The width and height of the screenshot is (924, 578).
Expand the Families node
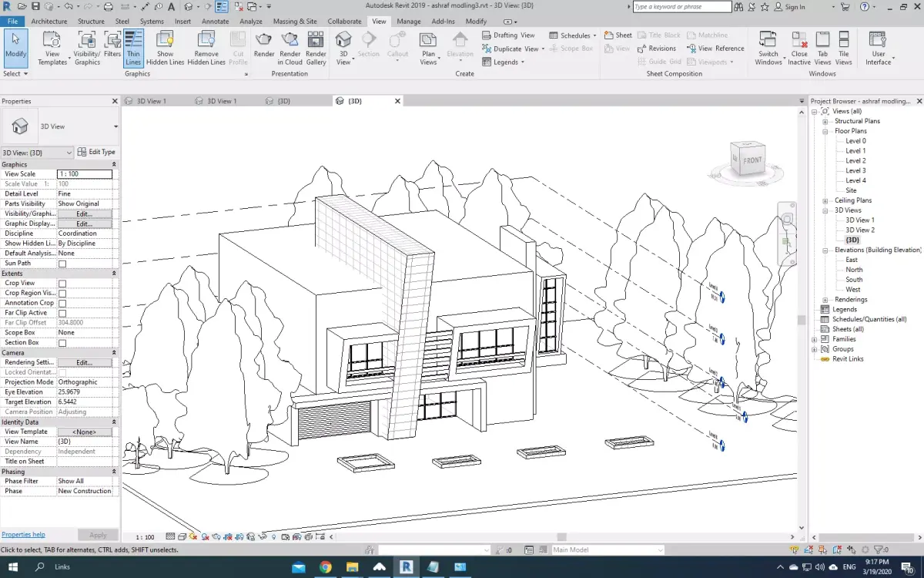[x=815, y=339]
